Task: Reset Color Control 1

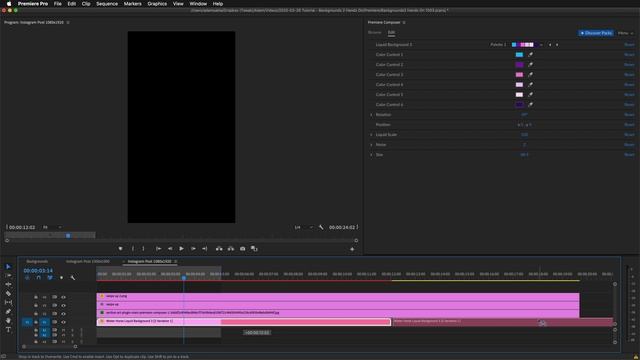Action: [x=629, y=55]
